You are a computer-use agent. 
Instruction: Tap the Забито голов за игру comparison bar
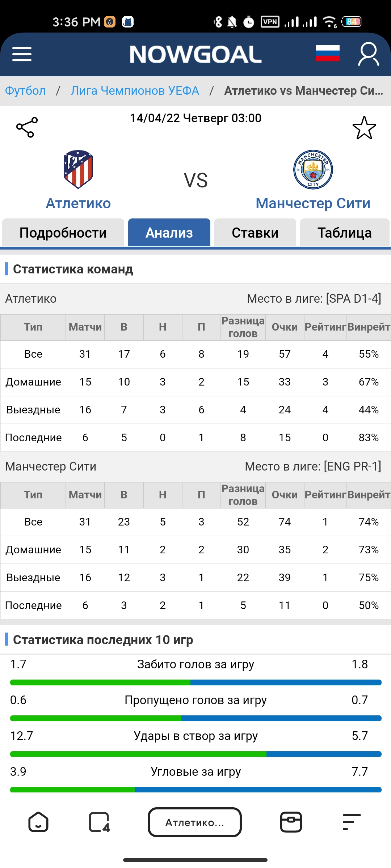[x=196, y=682]
